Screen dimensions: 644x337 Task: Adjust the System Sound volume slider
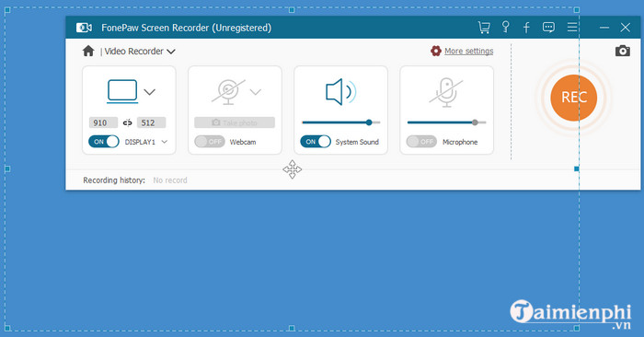point(341,122)
